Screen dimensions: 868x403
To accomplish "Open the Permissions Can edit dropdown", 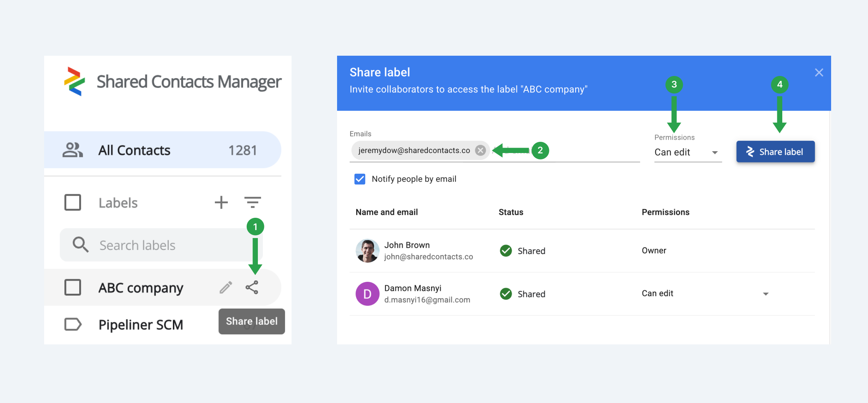I will (688, 152).
